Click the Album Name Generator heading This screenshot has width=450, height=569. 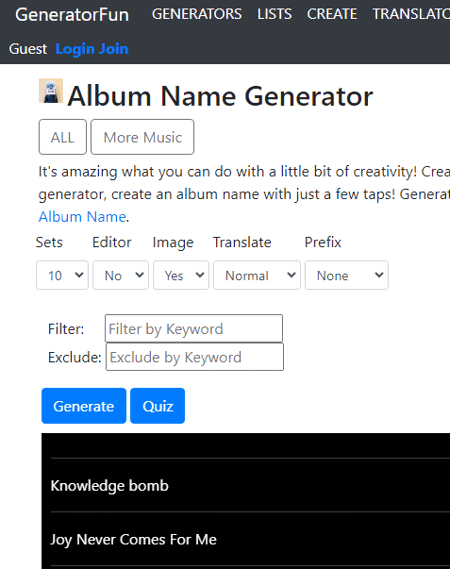(220, 96)
